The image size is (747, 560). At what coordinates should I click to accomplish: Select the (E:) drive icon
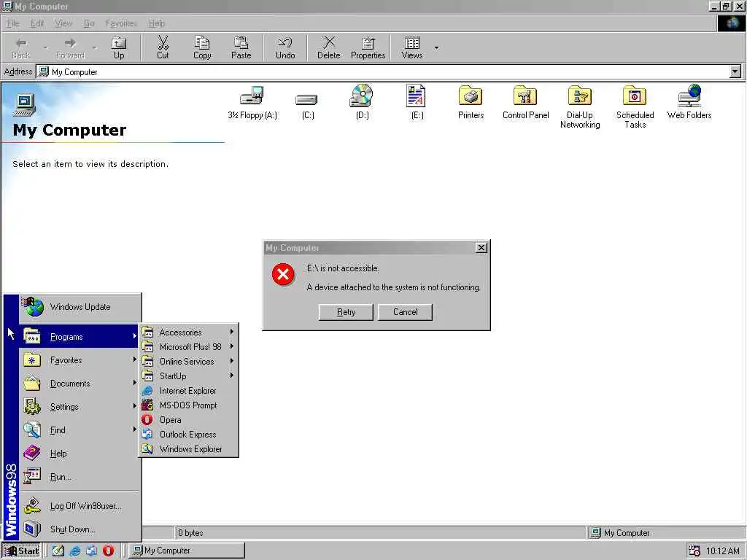(x=417, y=102)
